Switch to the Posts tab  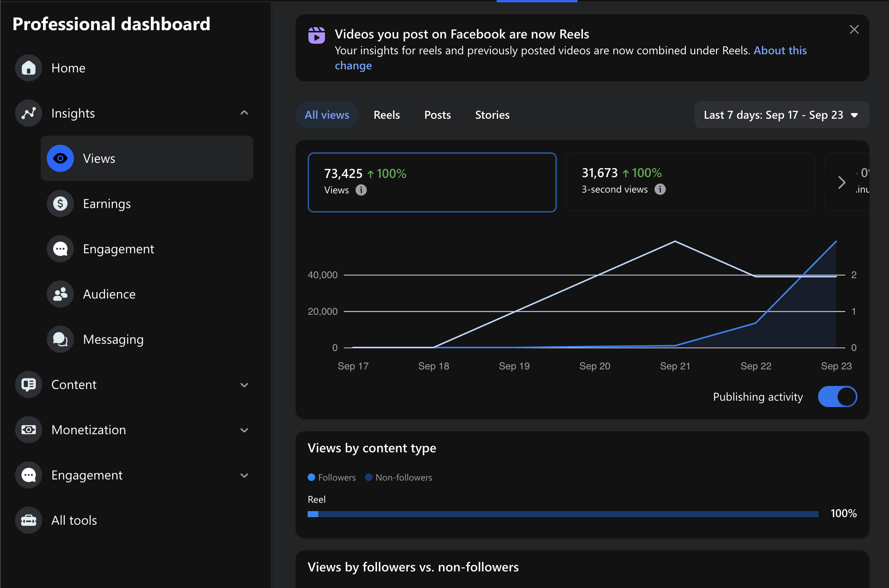pyautogui.click(x=437, y=115)
